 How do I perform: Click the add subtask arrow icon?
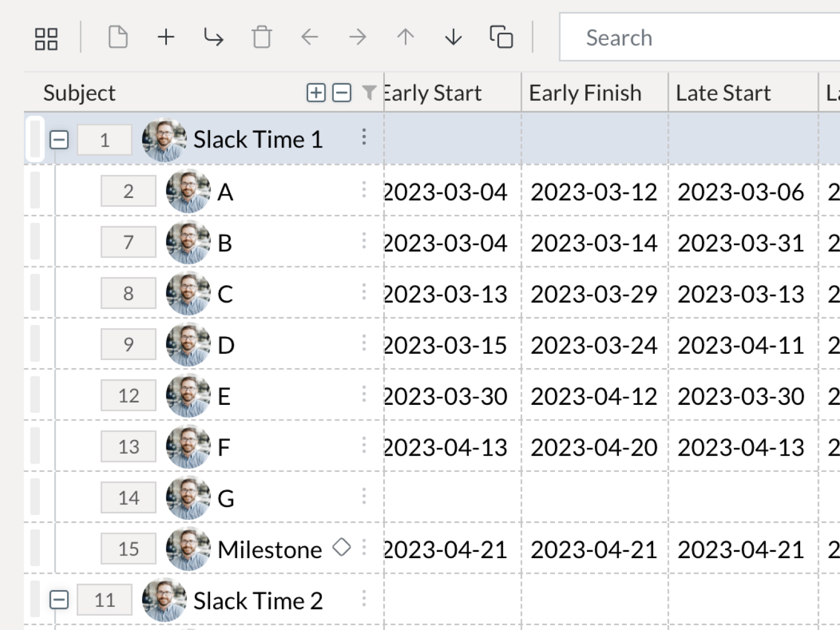214,37
